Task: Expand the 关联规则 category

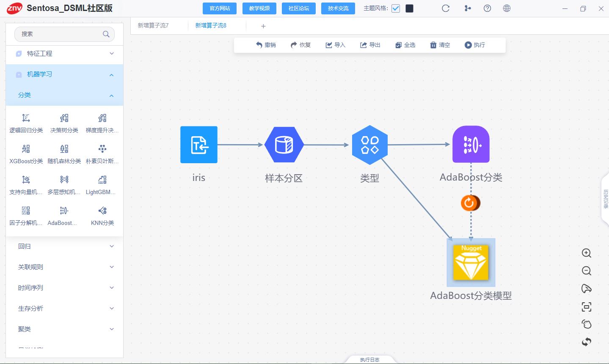Action: click(65, 267)
